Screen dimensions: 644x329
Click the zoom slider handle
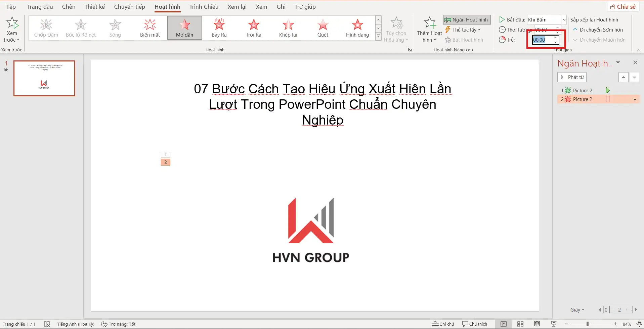(587, 324)
